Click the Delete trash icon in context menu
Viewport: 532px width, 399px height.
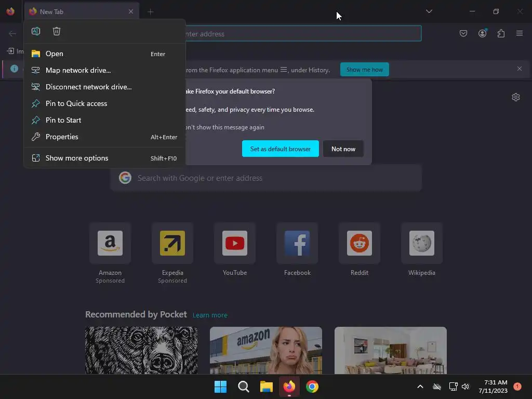[x=57, y=31]
